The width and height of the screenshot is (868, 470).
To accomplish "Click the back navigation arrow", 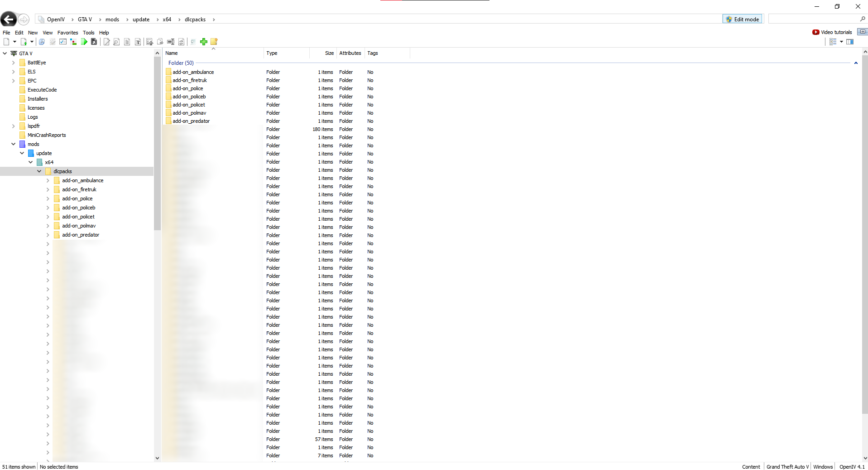I will [x=9, y=19].
